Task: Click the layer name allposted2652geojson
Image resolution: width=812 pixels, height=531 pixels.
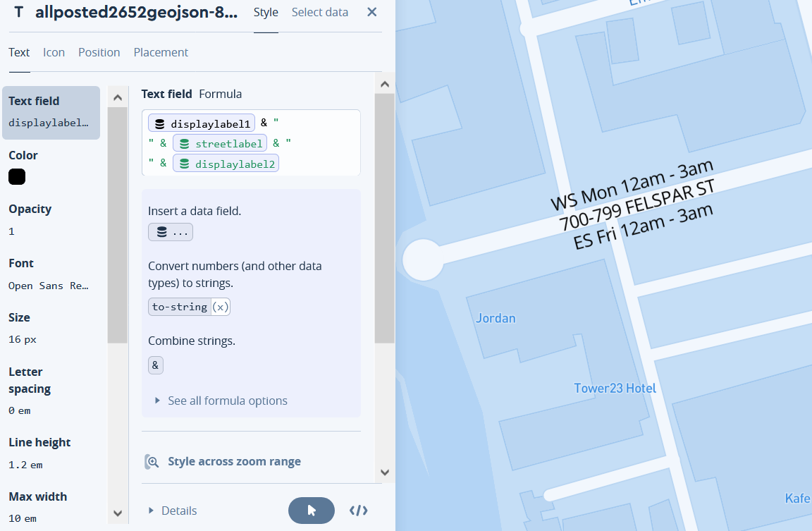Action: tap(136, 13)
